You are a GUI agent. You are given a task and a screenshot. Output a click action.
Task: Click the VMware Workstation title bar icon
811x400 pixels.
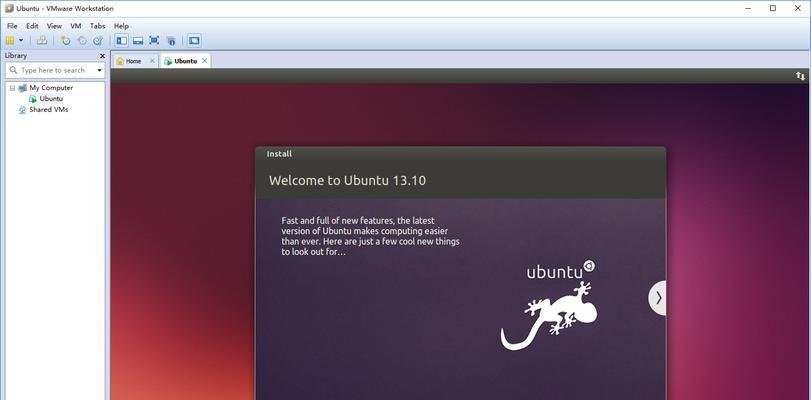pos(9,8)
